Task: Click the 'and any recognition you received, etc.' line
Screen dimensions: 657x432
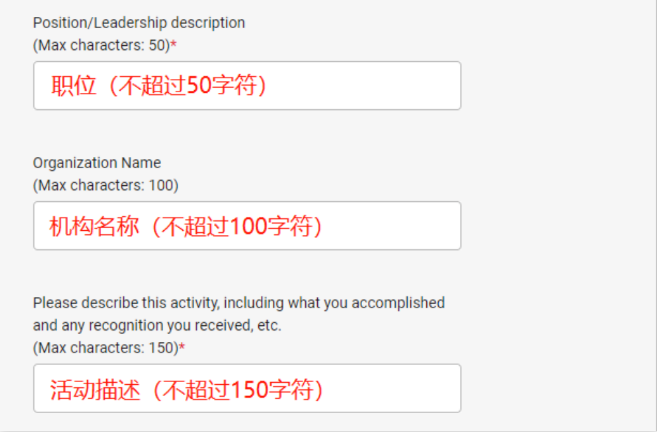Action: [x=157, y=325]
